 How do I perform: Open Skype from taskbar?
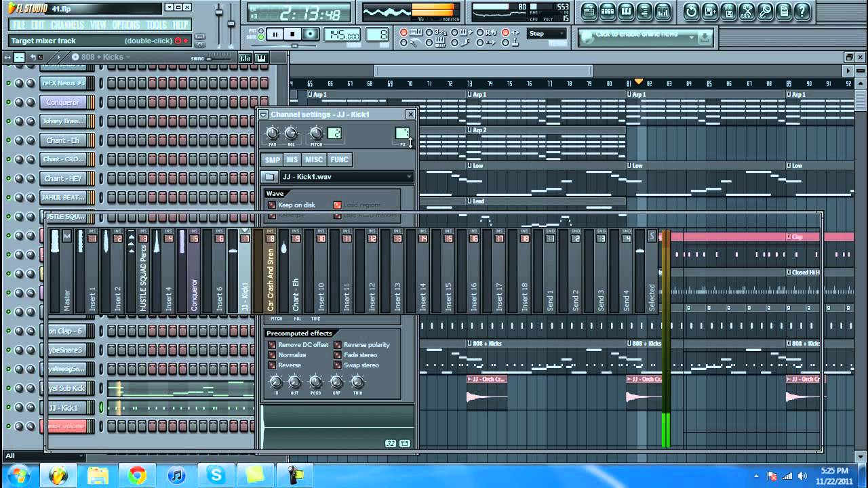pyautogui.click(x=216, y=475)
